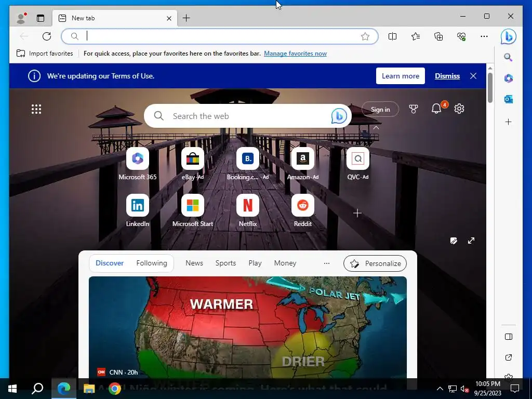Open the Edge profile avatar menu
The height and width of the screenshot is (399, 532).
(x=21, y=18)
